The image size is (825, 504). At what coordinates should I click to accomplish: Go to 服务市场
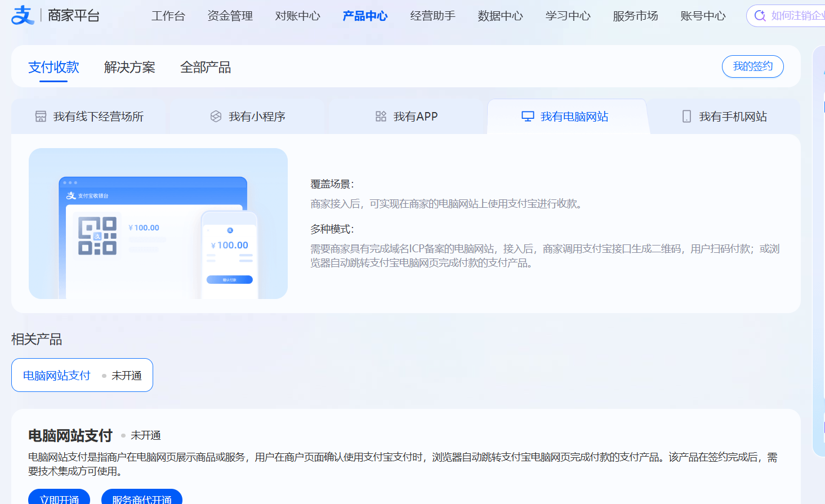pos(635,16)
